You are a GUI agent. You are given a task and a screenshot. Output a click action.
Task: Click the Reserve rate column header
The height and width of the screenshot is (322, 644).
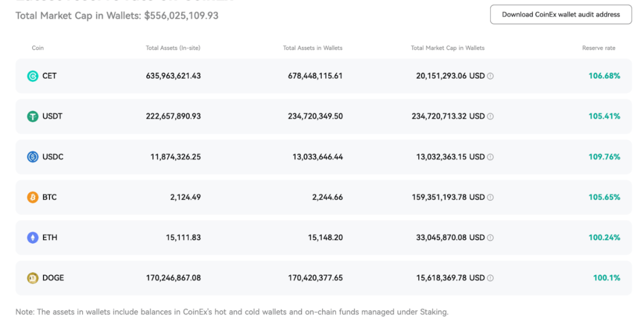pyautogui.click(x=599, y=48)
